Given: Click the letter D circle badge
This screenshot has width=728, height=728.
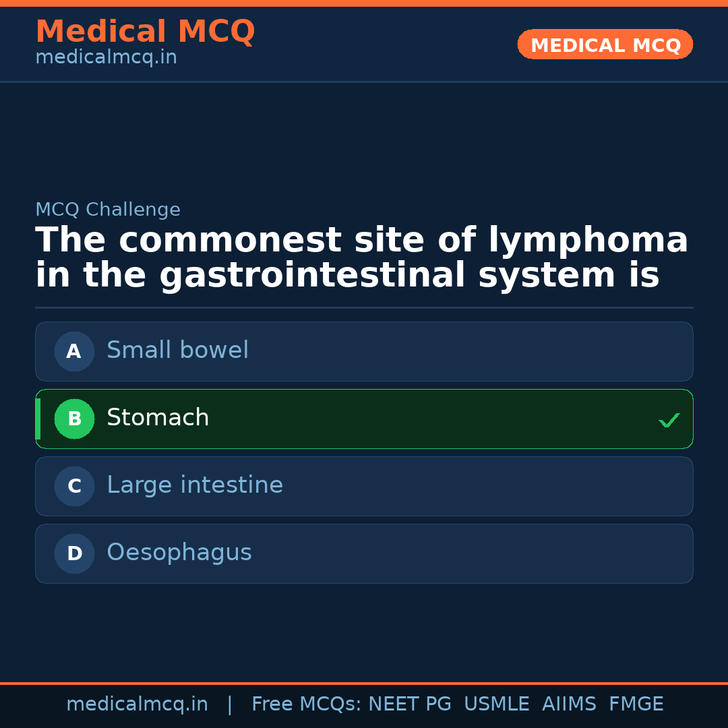Looking at the screenshot, I should point(74,553).
